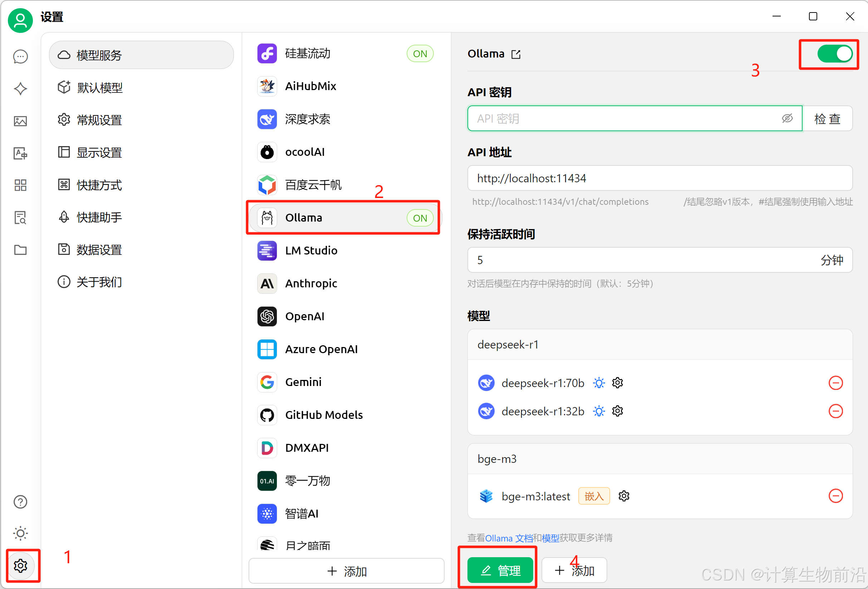Select 默认模型 in settings menu
Screen dimensions: 868x589
pyautogui.click(x=99, y=88)
